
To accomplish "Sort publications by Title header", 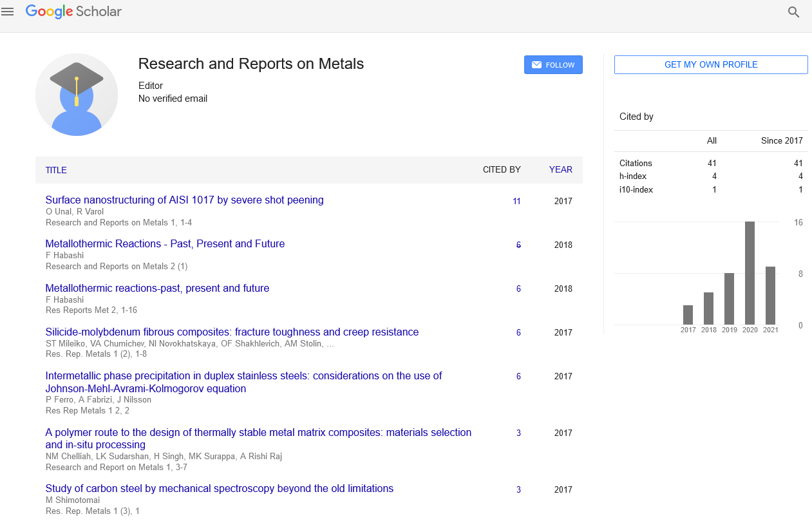I will coord(56,170).
